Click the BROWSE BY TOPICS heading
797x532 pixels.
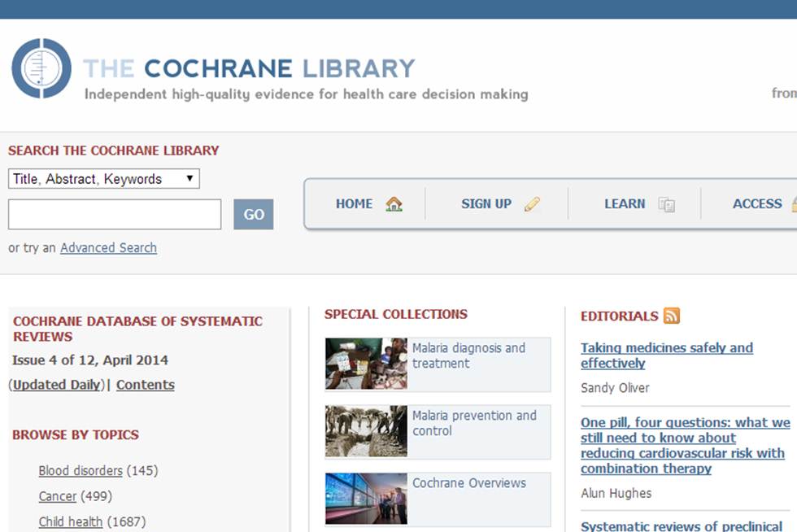point(76,435)
